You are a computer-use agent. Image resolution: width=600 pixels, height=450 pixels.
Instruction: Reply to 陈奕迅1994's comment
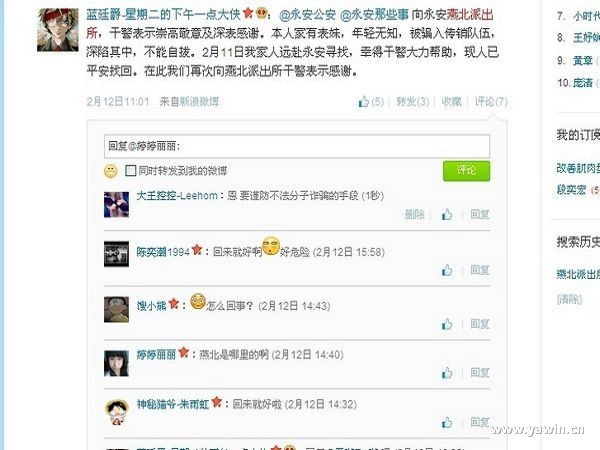tap(480, 271)
